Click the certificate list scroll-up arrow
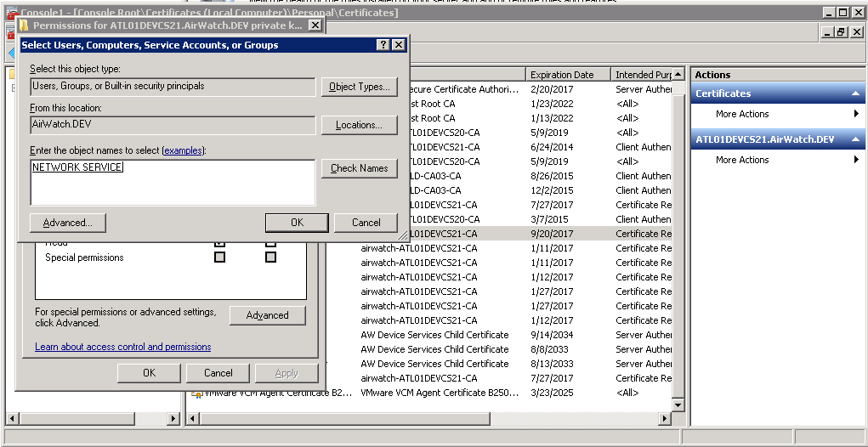Image resolution: width=868 pixels, height=447 pixels. (678, 74)
